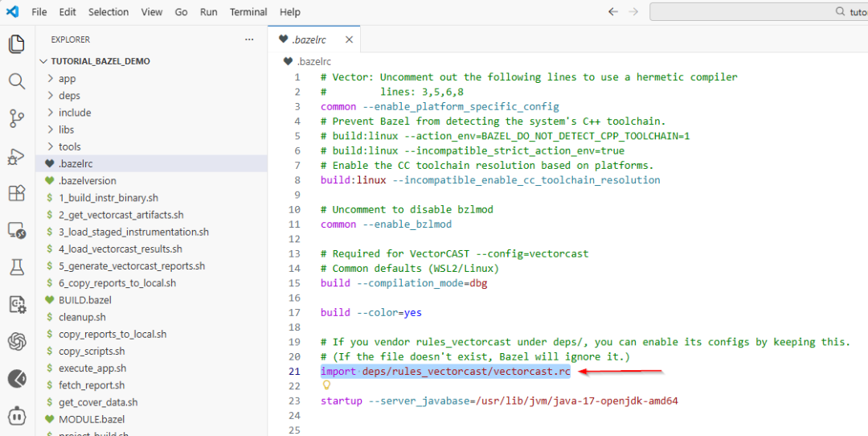Open the Terminal menu

248,11
